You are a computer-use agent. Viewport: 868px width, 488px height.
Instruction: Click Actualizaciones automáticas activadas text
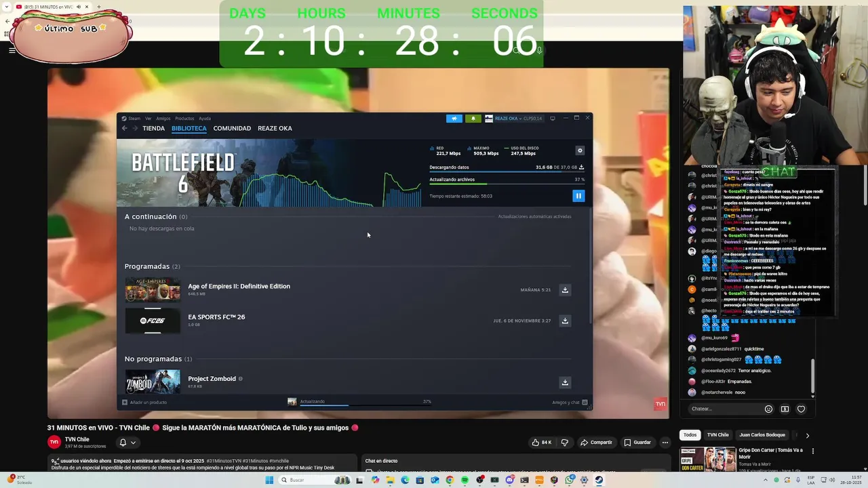(534, 217)
